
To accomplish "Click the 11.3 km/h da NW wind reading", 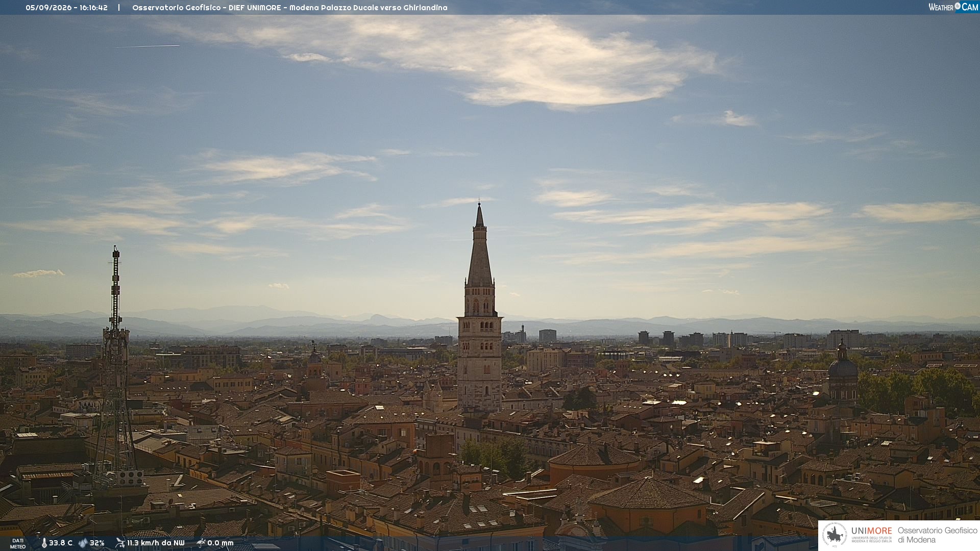I will (156, 543).
